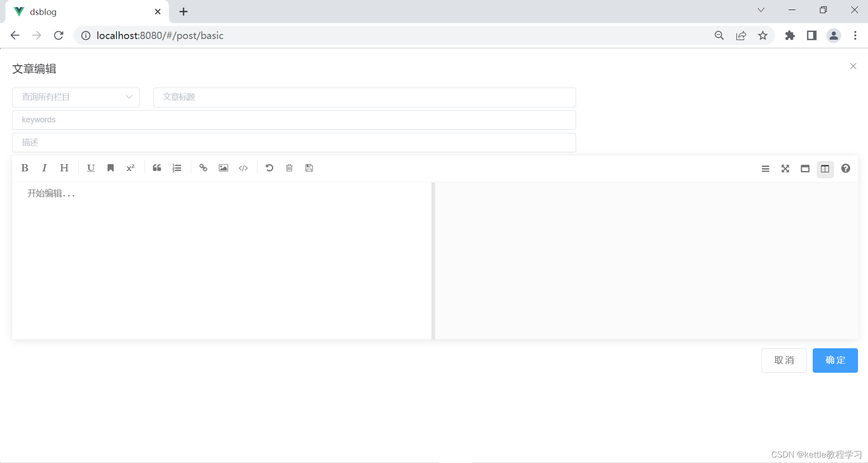
Task: Click the 确定 confirm button
Action: pos(835,361)
